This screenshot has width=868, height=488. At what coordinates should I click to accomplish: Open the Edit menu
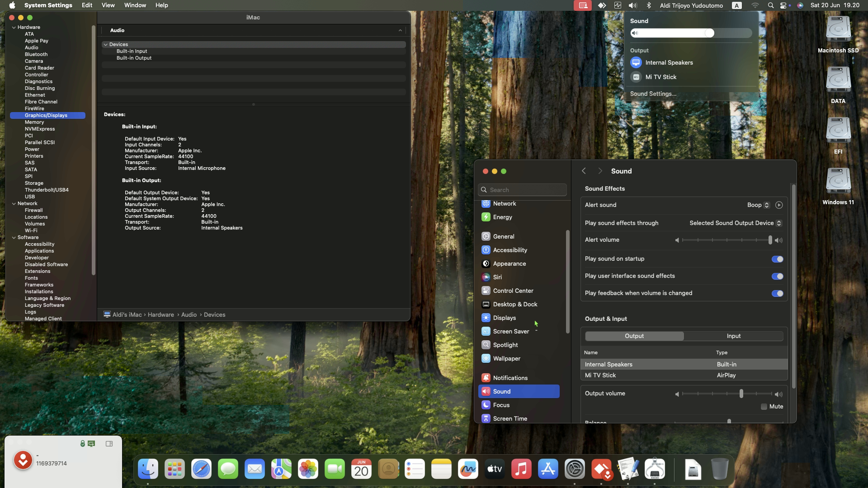click(x=87, y=5)
